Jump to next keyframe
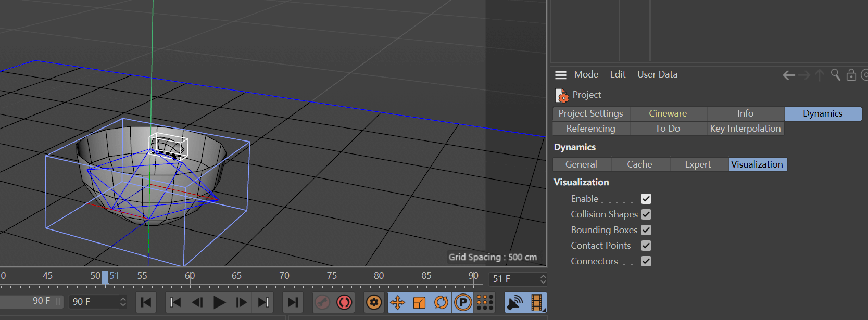868x320 pixels. 263,302
